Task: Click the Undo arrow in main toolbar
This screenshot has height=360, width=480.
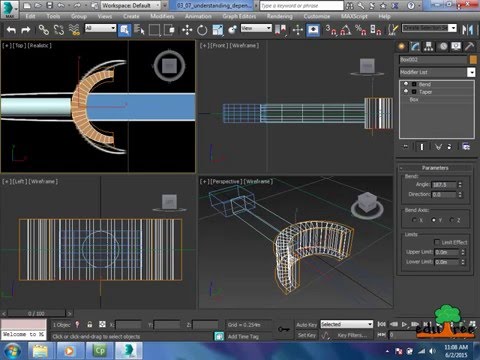Action: coord(11,30)
